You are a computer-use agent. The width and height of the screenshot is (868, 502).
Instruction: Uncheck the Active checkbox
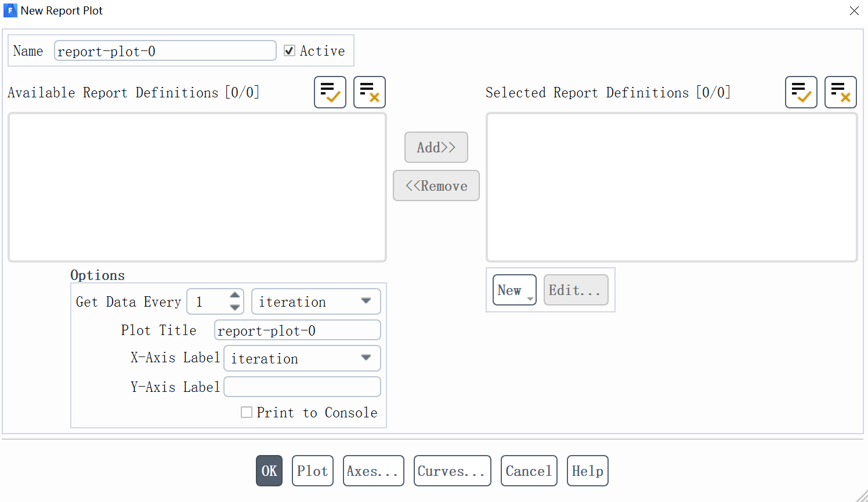pyautogui.click(x=290, y=51)
